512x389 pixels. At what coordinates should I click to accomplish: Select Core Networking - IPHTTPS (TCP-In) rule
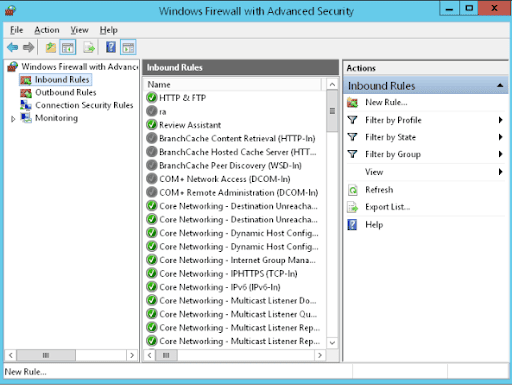click(x=228, y=274)
